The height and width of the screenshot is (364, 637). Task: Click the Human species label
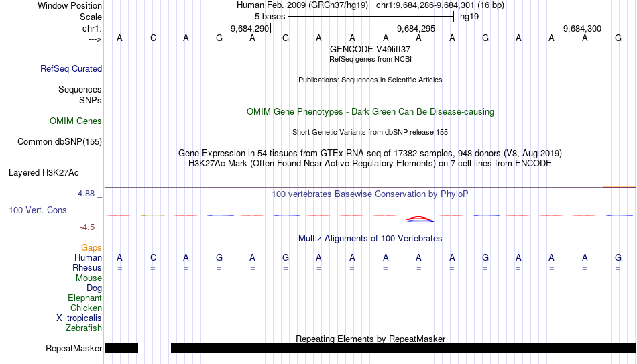pyautogui.click(x=88, y=258)
